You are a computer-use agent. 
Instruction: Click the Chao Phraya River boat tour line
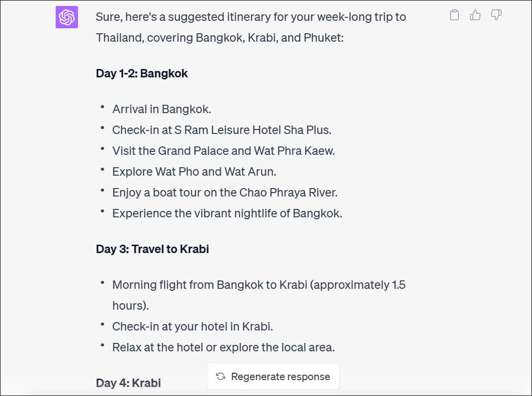point(225,193)
